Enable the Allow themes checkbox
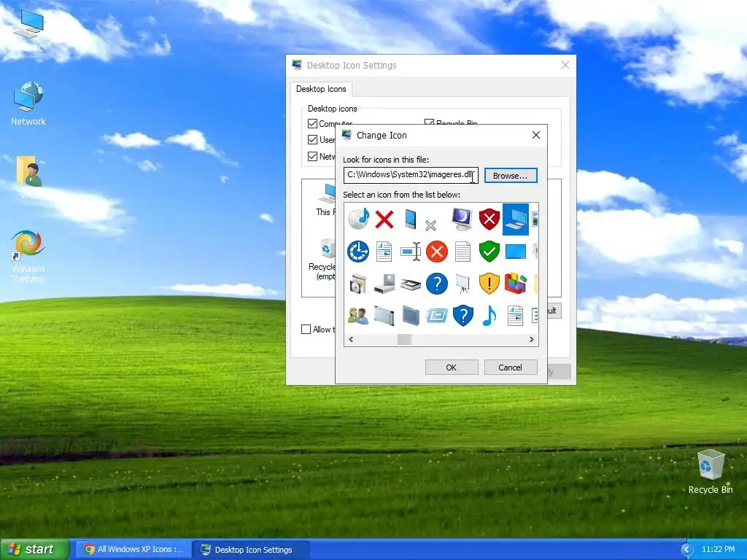The image size is (747, 560). (x=306, y=329)
